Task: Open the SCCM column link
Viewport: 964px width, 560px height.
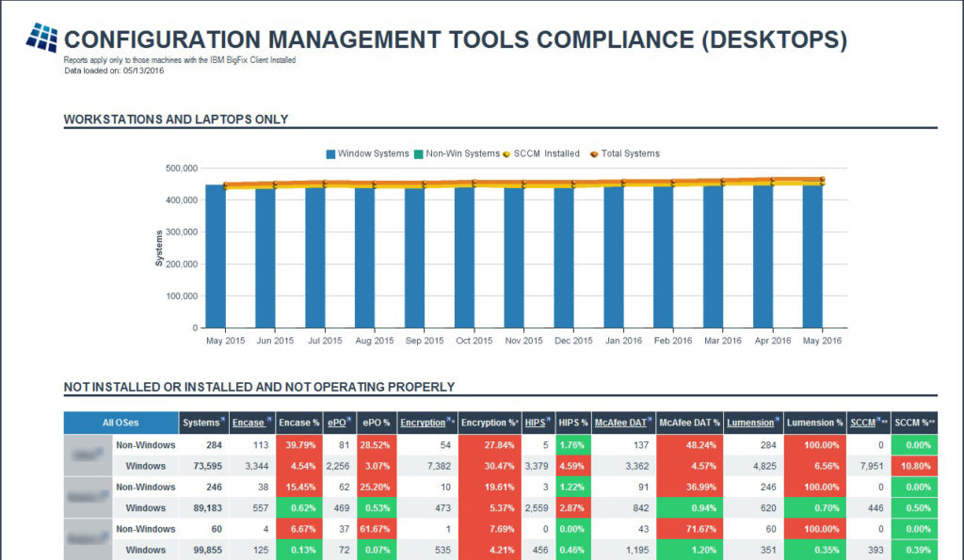Action: click(x=862, y=423)
